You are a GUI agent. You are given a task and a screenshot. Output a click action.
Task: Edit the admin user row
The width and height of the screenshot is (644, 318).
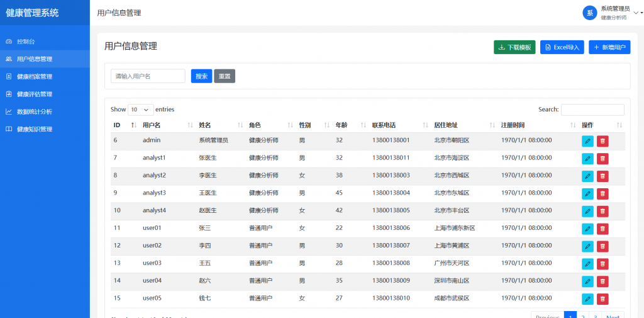[588, 141]
